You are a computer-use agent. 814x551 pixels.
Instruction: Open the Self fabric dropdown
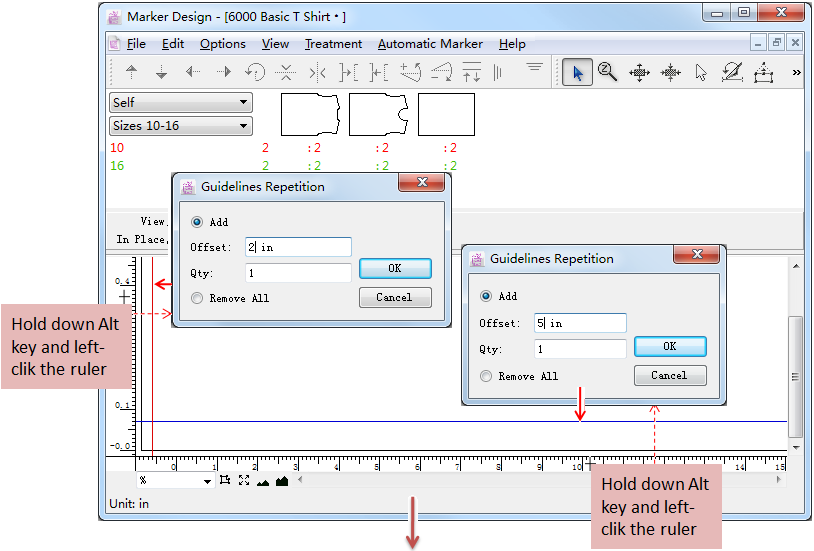(x=181, y=102)
